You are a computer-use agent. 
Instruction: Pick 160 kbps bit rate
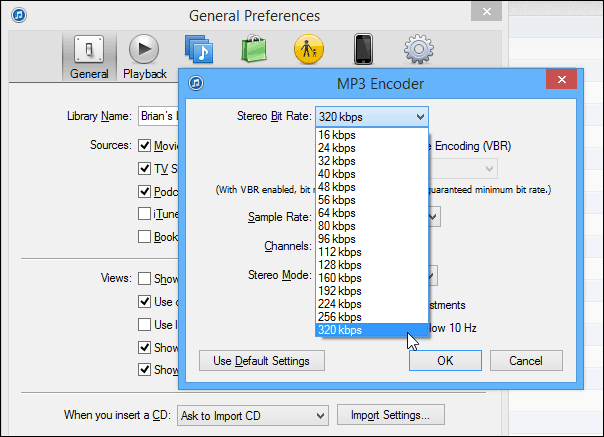[x=372, y=278]
